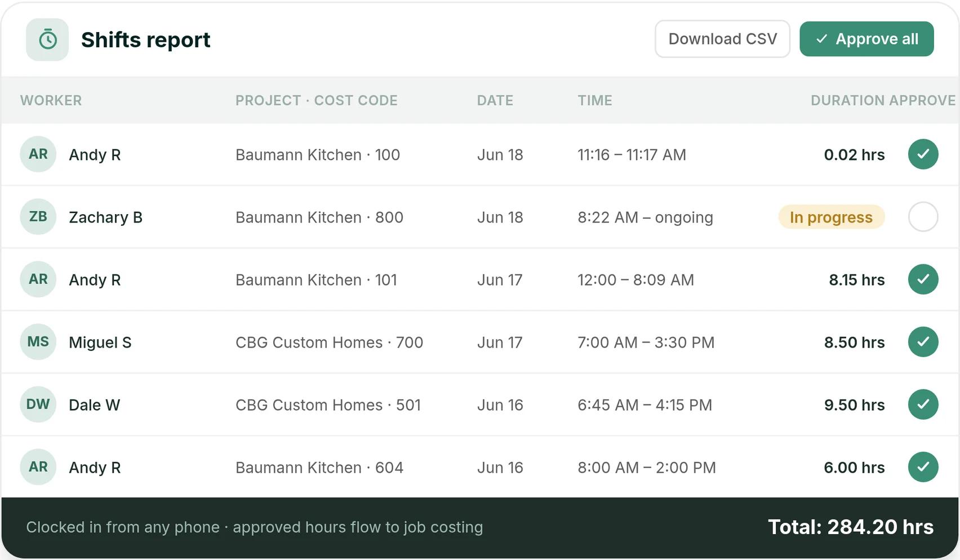Click the 11:16 – 11:17 AM time cell
The image size is (960, 560).
632,155
